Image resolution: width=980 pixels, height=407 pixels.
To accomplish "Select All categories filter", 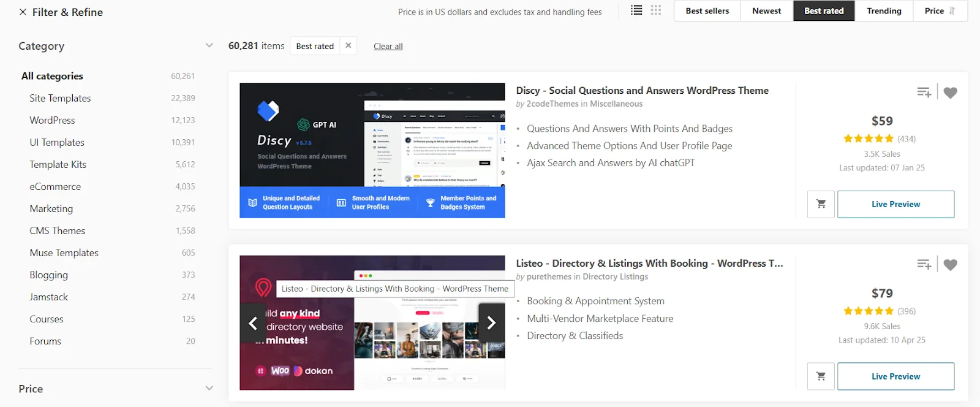I will tap(52, 76).
